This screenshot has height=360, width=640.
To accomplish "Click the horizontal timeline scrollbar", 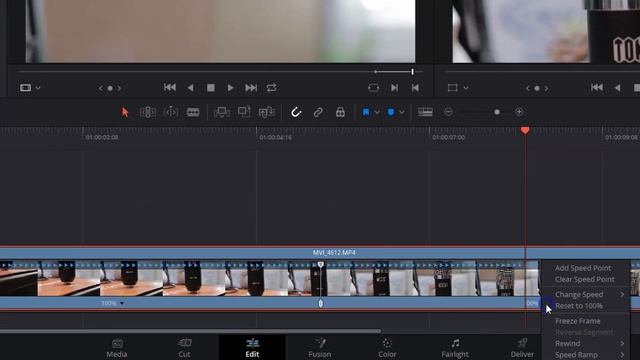I will pos(190,331).
